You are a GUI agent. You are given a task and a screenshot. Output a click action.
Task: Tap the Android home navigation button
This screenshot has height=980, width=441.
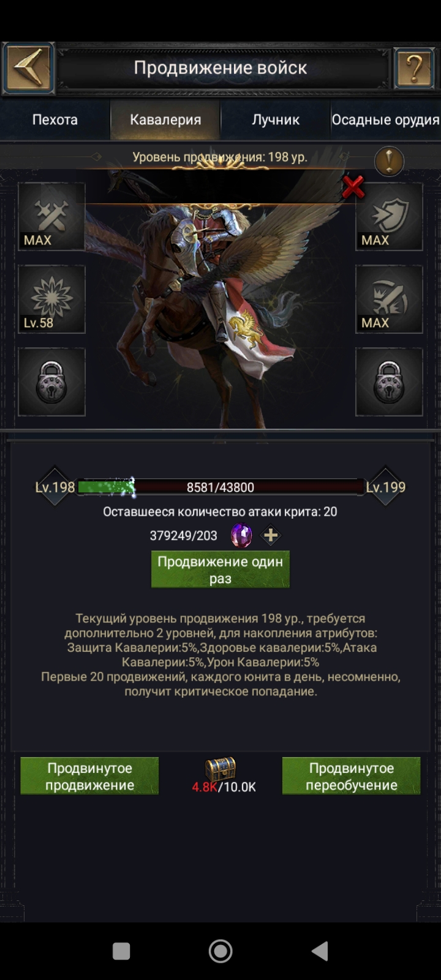pos(221,951)
